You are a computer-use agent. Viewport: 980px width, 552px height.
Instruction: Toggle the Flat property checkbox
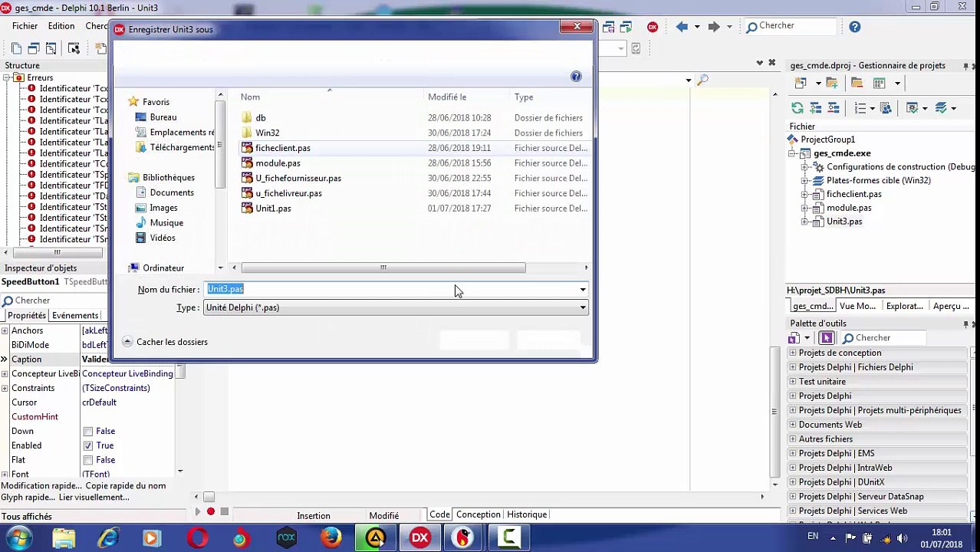[87, 460]
